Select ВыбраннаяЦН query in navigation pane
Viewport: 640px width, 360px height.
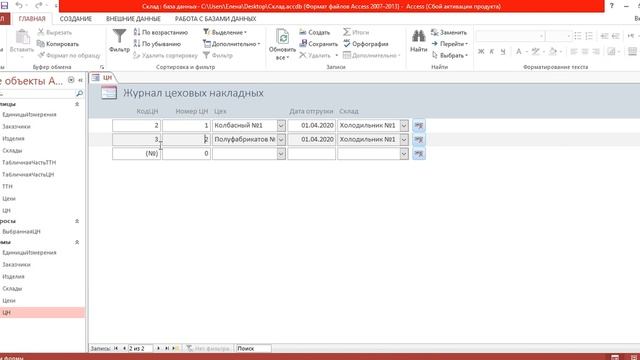click(21, 231)
